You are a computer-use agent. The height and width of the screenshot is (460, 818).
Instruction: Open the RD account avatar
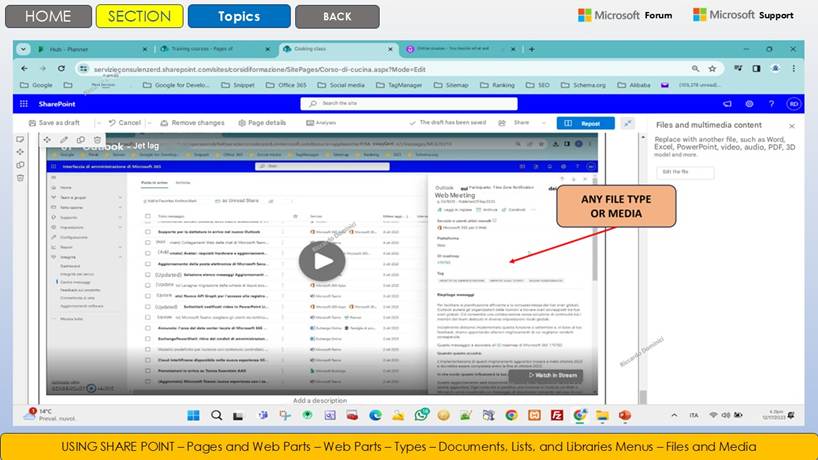[793, 104]
